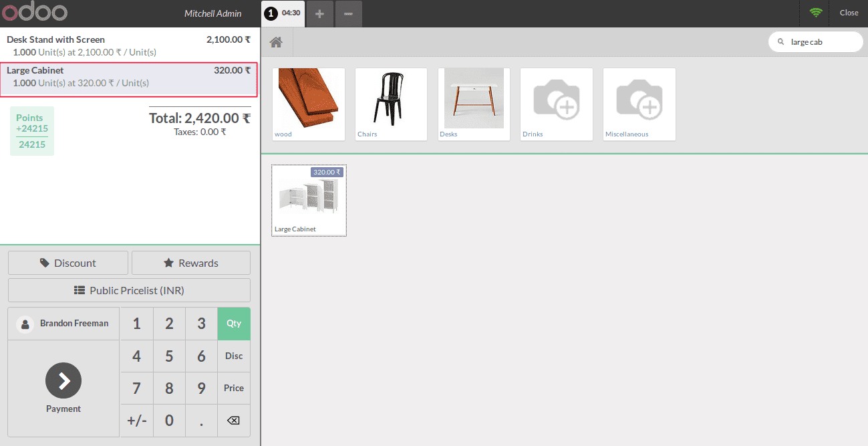Open the Desks category

(x=474, y=104)
